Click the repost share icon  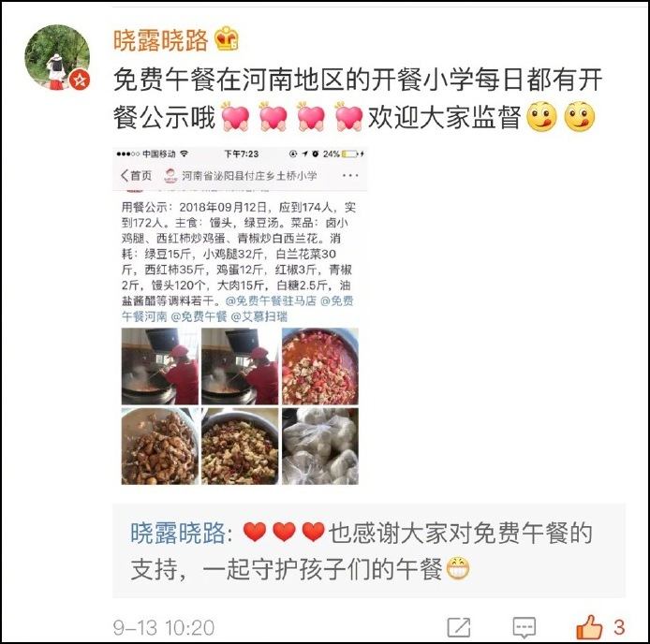coord(459,626)
